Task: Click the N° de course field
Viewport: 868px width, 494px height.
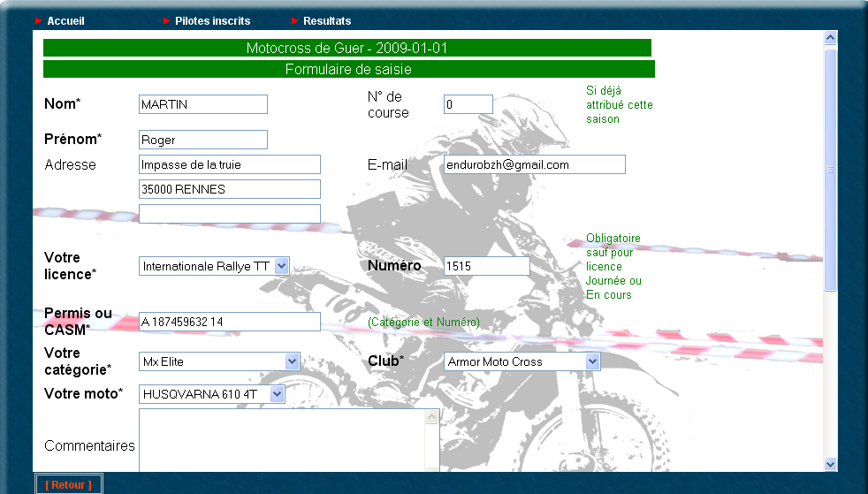Action: 468,104
